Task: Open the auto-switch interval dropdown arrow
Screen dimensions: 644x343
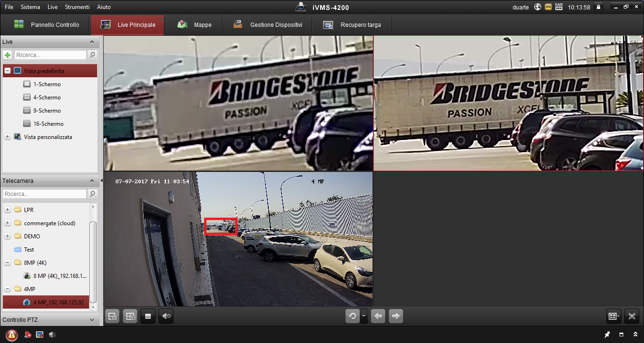Action: click(364, 316)
